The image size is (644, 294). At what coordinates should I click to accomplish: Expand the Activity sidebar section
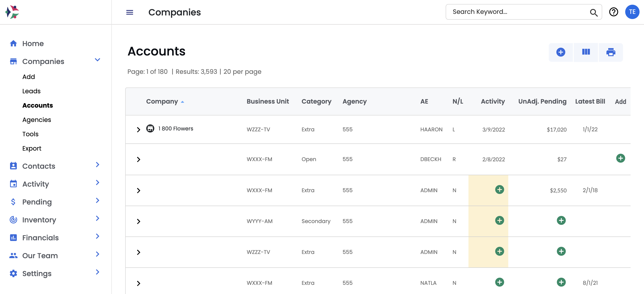(x=97, y=183)
